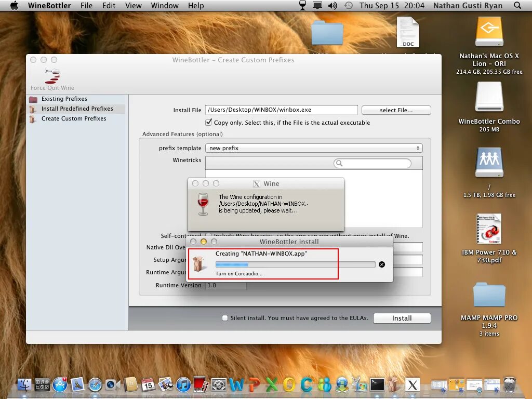This screenshot has height=399, width=532.
Task: Open System Preferences from the Dock
Action: click(219, 385)
